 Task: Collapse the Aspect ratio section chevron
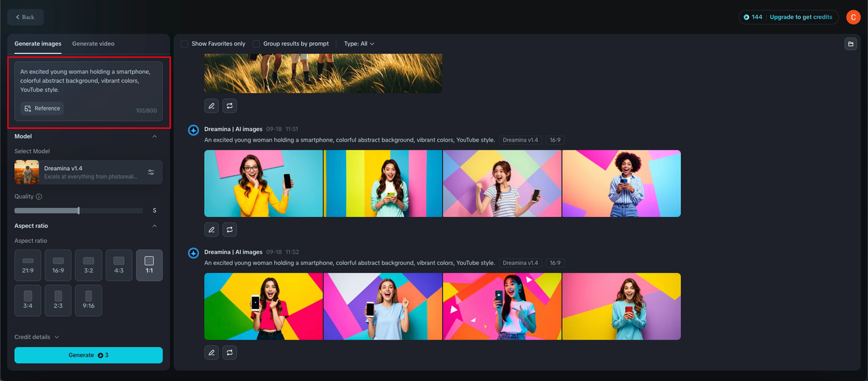tap(155, 226)
